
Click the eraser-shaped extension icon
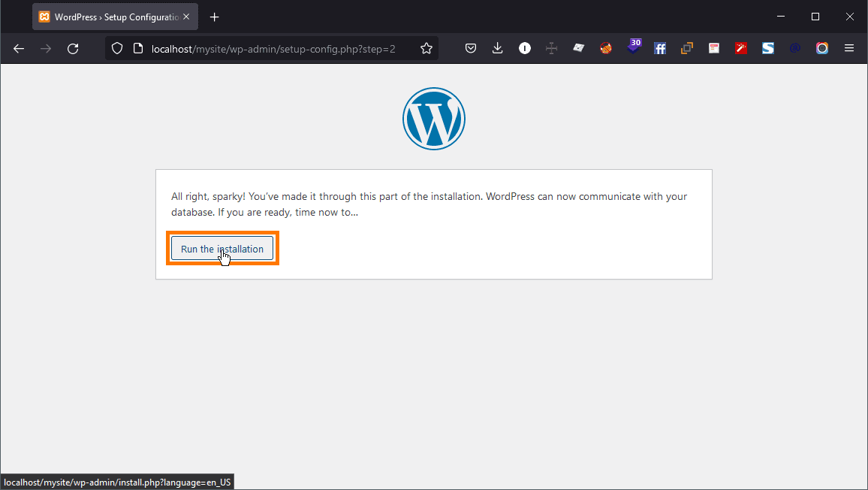578,48
